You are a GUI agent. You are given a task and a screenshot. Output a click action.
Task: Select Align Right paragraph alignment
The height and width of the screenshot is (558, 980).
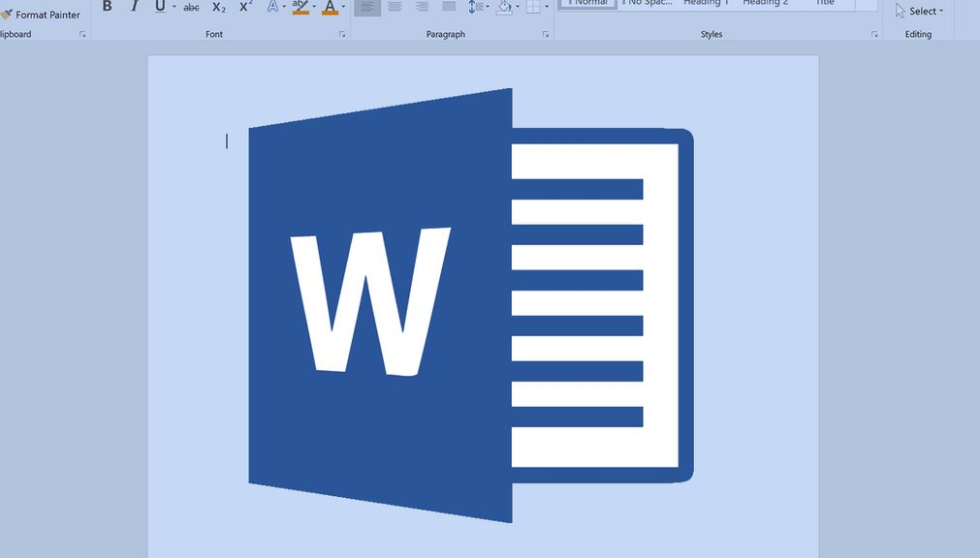[422, 6]
